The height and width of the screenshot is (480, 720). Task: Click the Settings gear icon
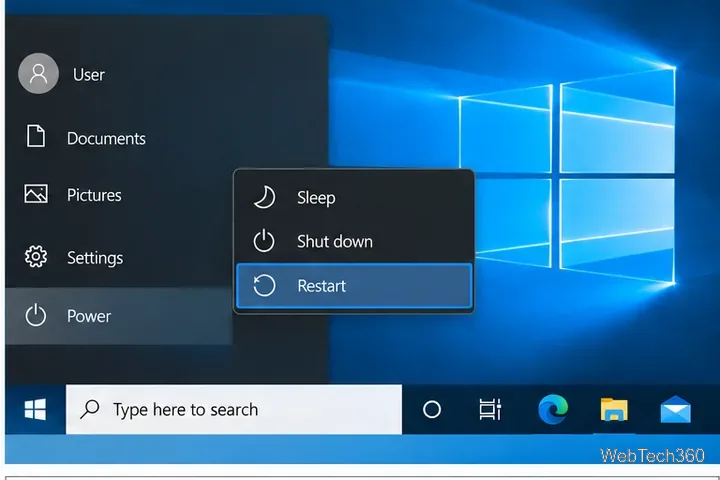coord(36,256)
